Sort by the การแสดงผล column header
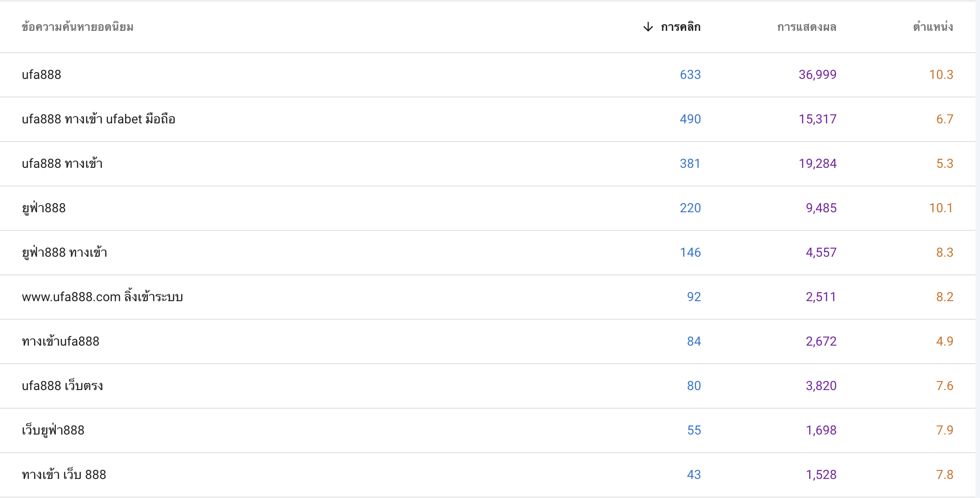 (x=807, y=27)
